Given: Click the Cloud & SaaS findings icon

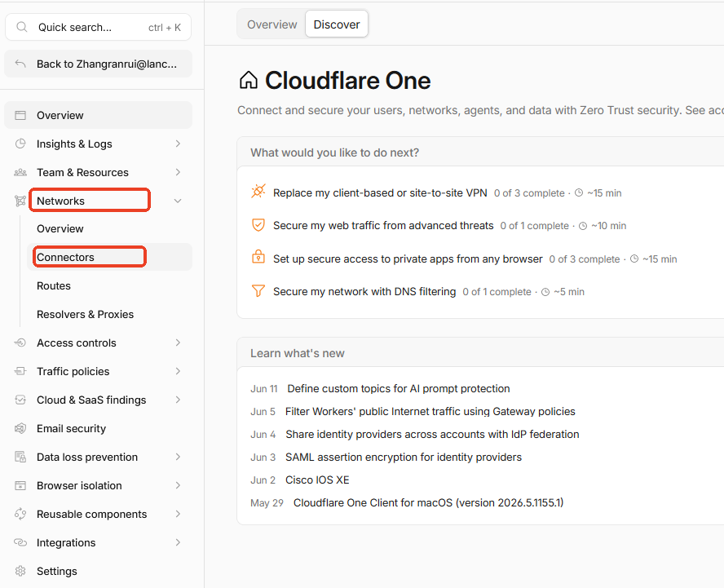Looking at the screenshot, I should [x=20, y=400].
